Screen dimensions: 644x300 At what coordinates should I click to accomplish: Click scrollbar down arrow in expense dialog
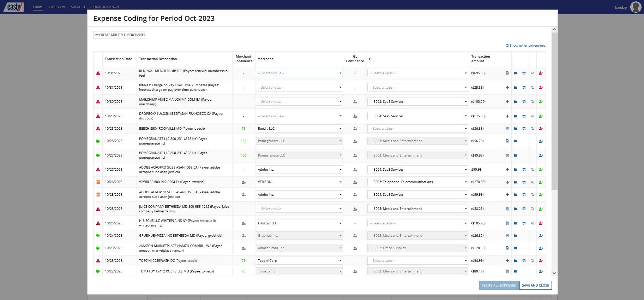coord(554,273)
